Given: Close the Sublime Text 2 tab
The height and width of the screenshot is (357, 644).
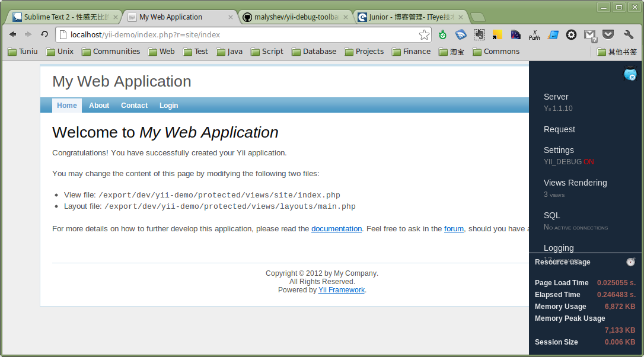Looking at the screenshot, I should (116, 17).
